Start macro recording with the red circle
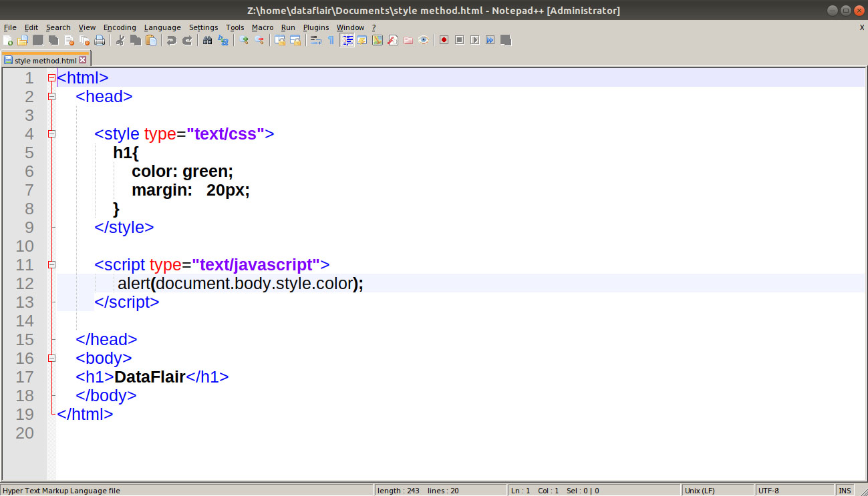This screenshot has height=496, width=868. [444, 40]
